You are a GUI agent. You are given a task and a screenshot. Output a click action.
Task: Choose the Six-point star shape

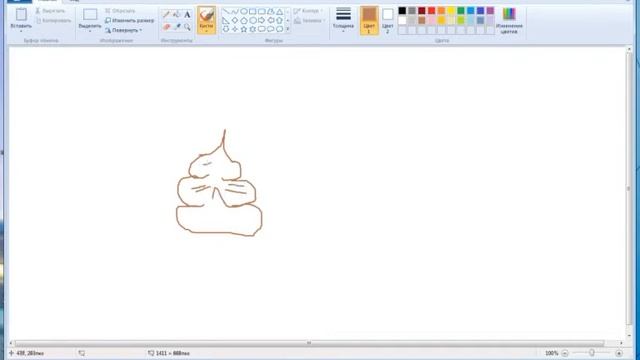253,29
